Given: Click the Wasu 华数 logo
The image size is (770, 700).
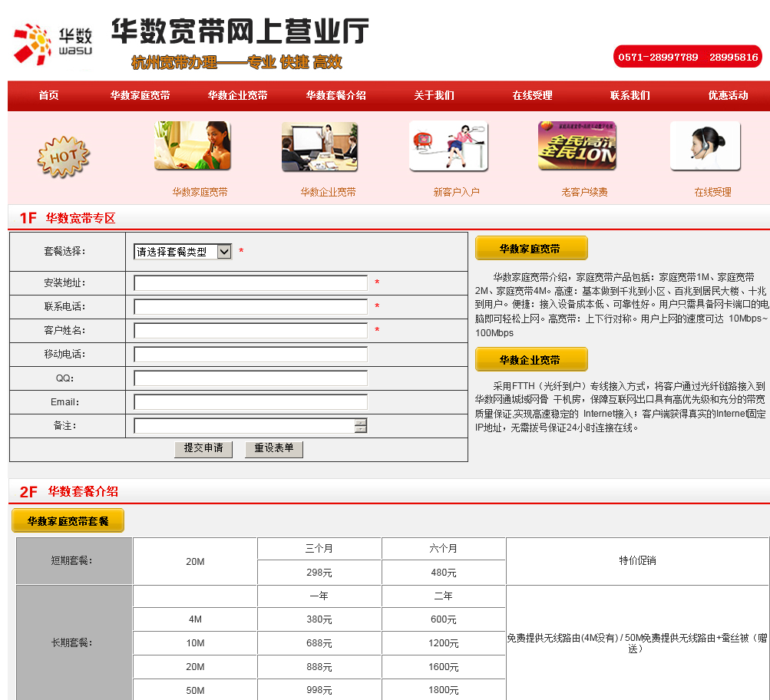Looking at the screenshot, I should click(53, 45).
